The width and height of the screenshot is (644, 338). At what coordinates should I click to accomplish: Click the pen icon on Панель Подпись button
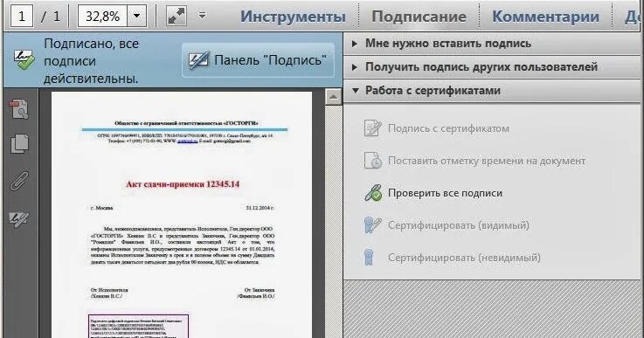click(x=198, y=60)
